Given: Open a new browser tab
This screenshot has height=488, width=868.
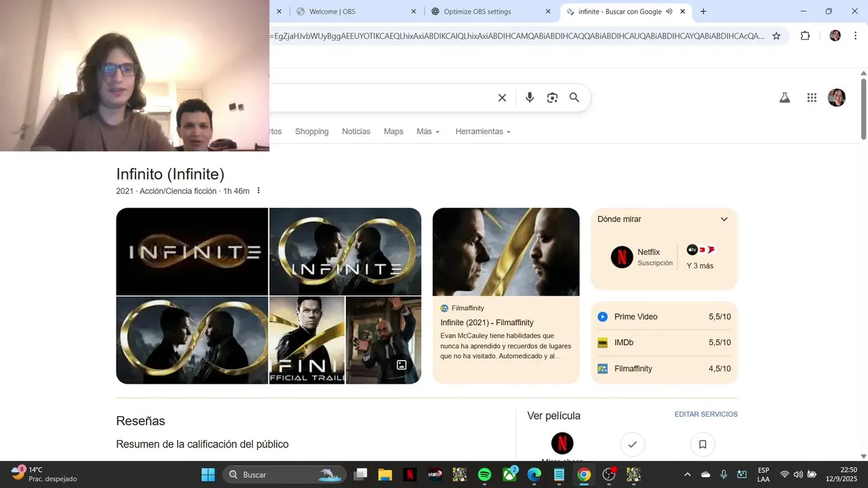Looking at the screenshot, I should coord(703,12).
